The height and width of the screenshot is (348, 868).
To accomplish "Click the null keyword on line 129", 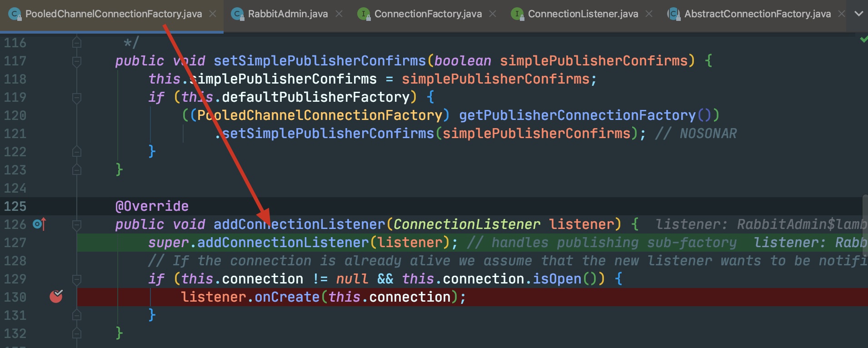I will coord(352,279).
